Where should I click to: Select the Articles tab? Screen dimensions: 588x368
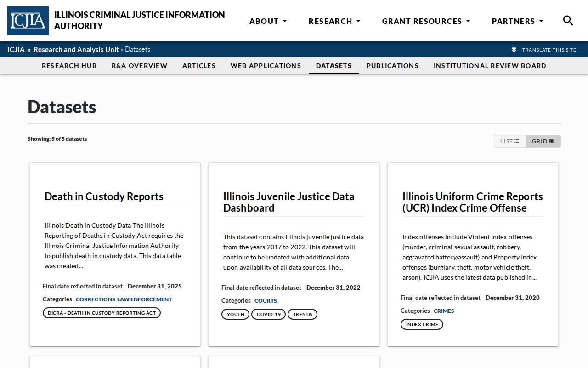tap(199, 66)
